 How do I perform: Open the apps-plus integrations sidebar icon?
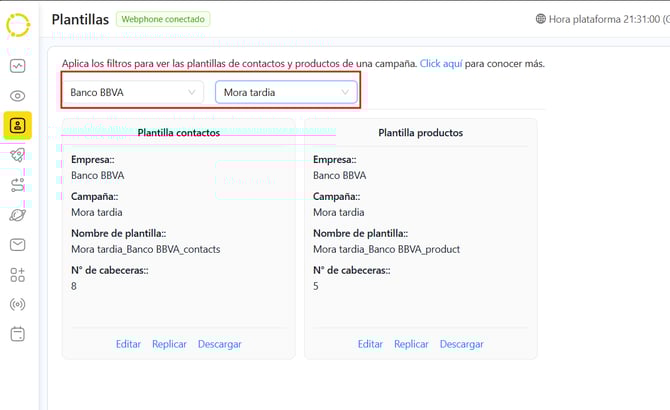[x=18, y=275]
